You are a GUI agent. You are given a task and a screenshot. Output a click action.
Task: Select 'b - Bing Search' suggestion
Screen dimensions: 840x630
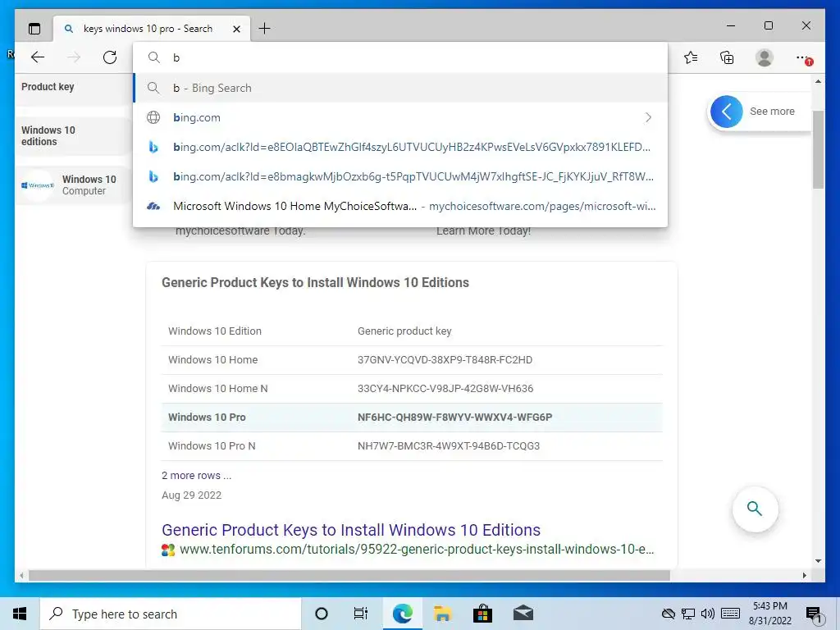[400, 88]
